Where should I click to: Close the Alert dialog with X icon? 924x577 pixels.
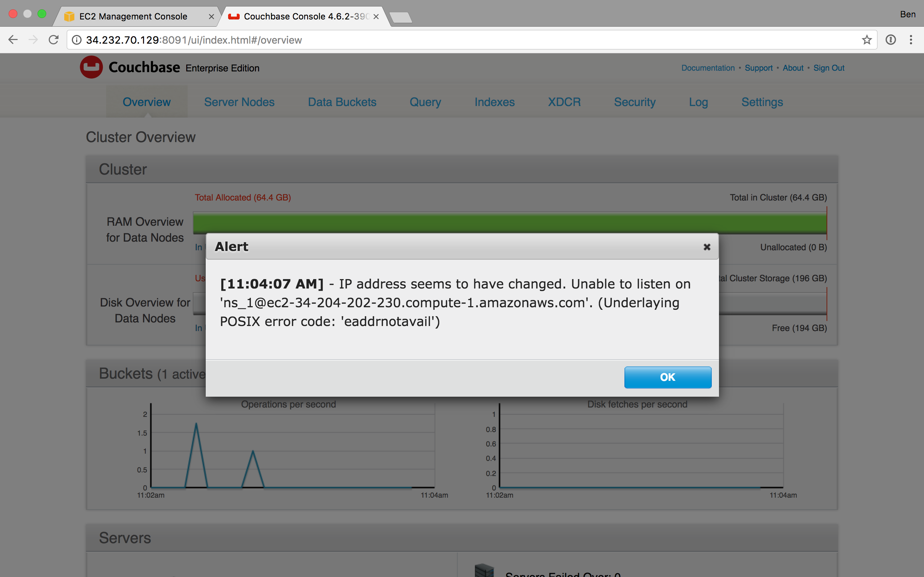pos(707,247)
